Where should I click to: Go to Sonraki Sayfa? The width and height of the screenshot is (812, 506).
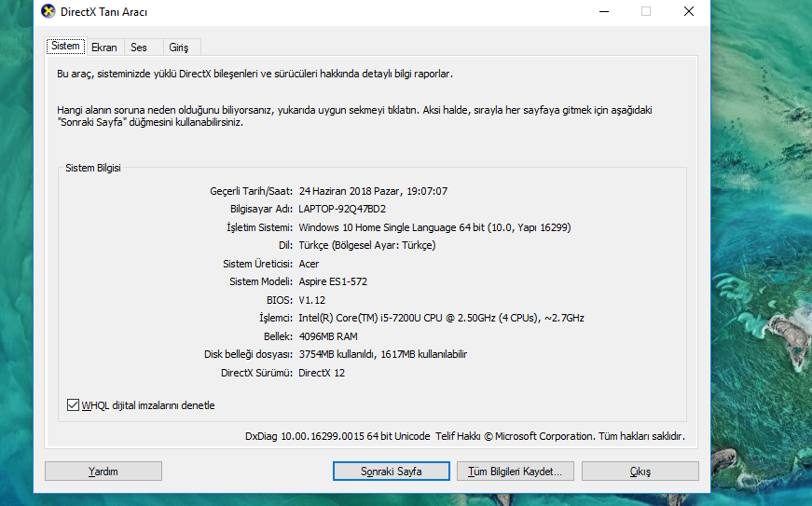point(391,472)
